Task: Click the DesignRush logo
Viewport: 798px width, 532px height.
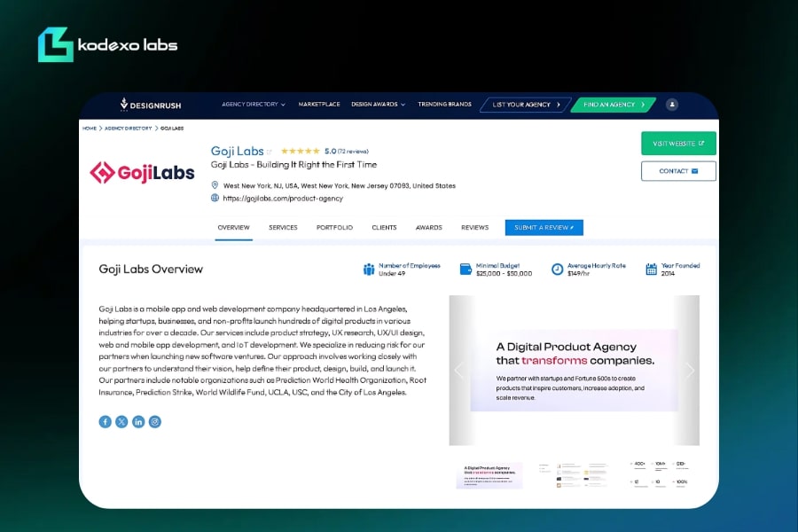Action: [151, 105]
